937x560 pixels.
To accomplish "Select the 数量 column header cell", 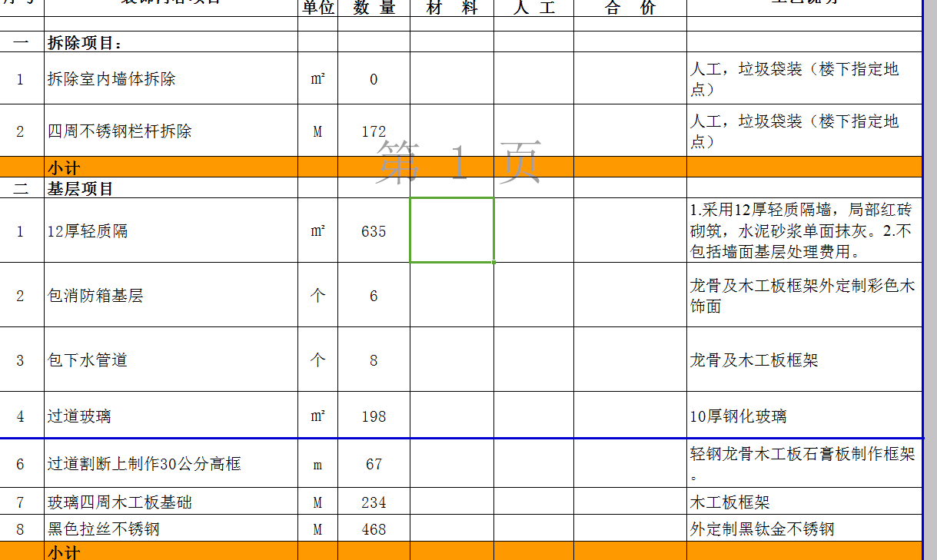I will 374,8.
